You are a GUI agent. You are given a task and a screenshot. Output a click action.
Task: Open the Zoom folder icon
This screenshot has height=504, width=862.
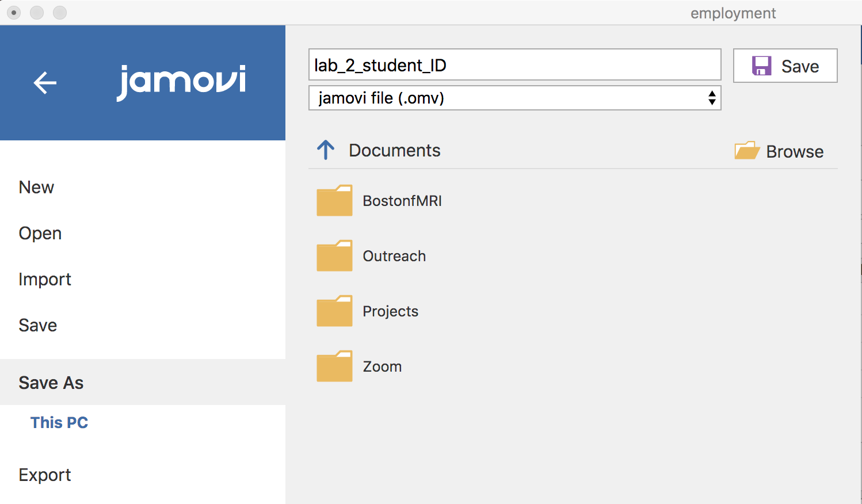click(x=334, y=366)
